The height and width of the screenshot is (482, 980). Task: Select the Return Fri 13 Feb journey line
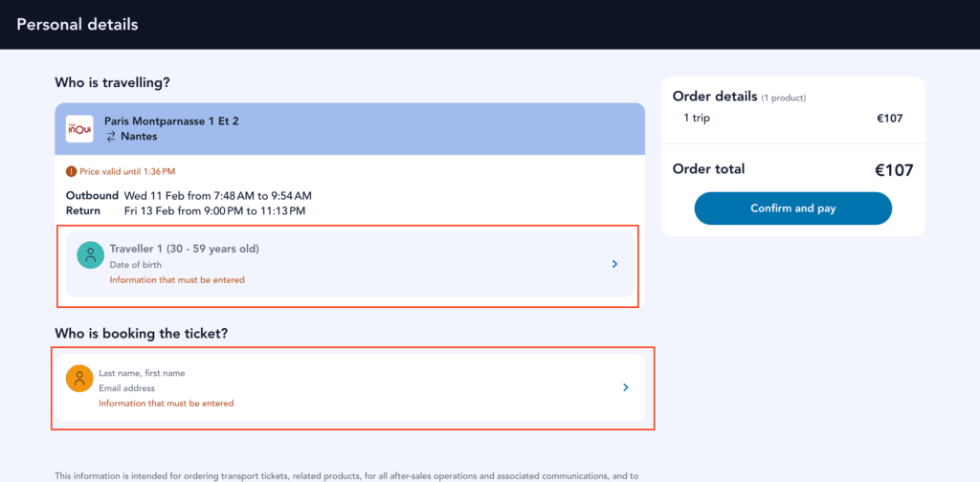click(185, 210)
